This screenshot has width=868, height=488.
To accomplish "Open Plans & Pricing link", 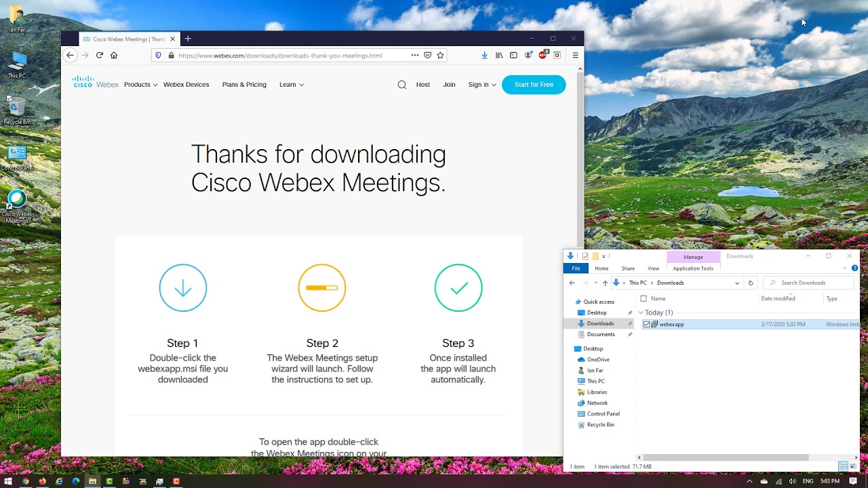I will 244,85.
